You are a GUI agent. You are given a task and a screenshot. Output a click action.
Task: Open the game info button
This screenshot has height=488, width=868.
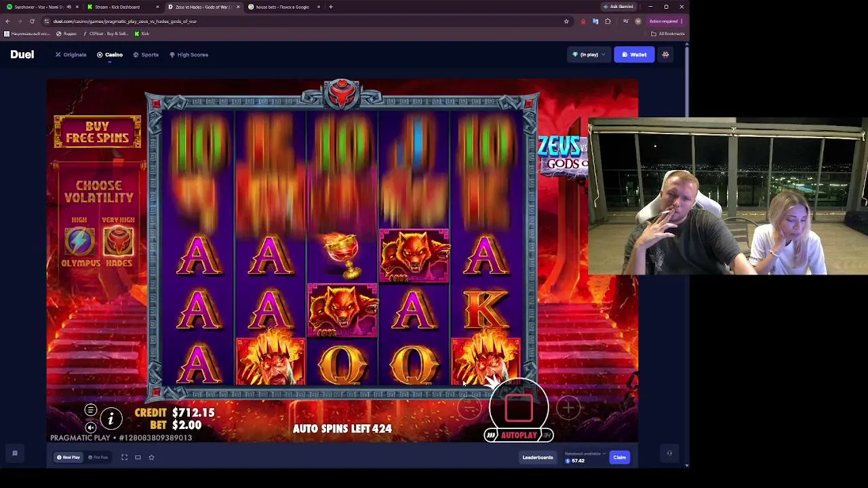111,418
